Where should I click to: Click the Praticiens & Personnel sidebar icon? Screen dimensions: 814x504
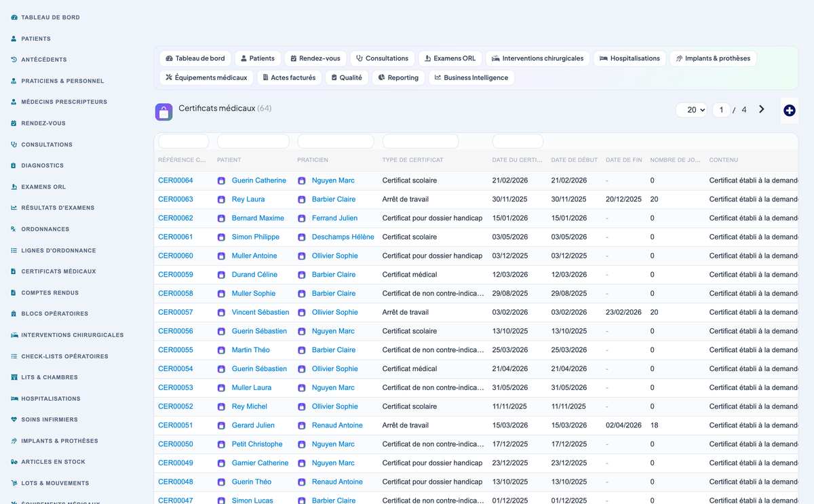[x=14, y=81]
